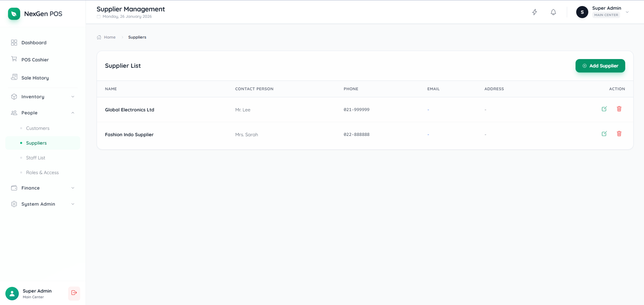Edit the Global Electronics Ltd supplier
This screenshot has height=305, width=644.
604,109
